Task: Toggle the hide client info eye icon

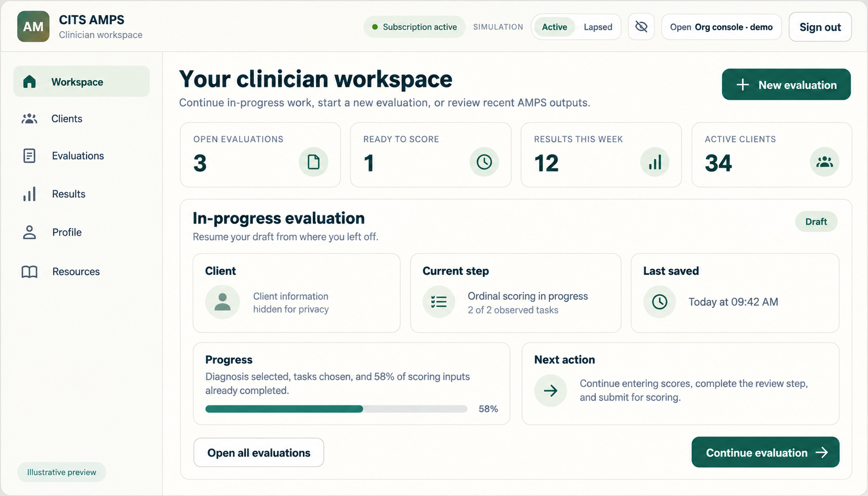Action: click(x=641, y=27)
